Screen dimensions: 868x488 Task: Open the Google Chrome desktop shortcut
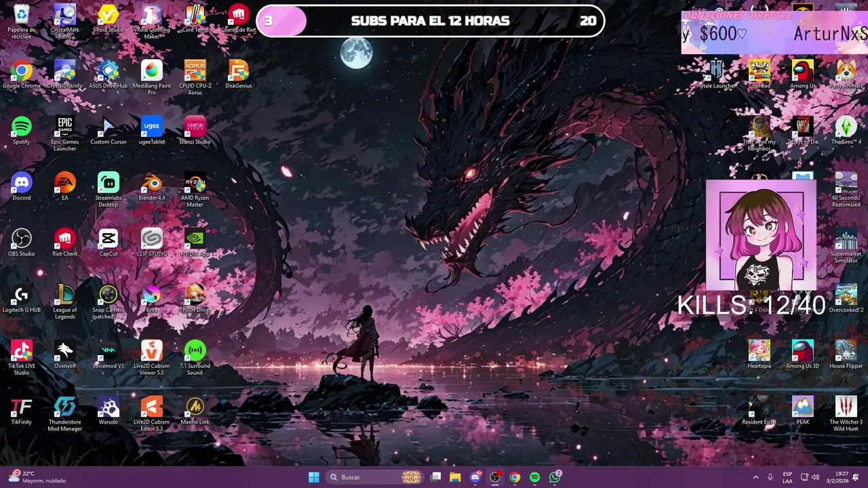22,70
